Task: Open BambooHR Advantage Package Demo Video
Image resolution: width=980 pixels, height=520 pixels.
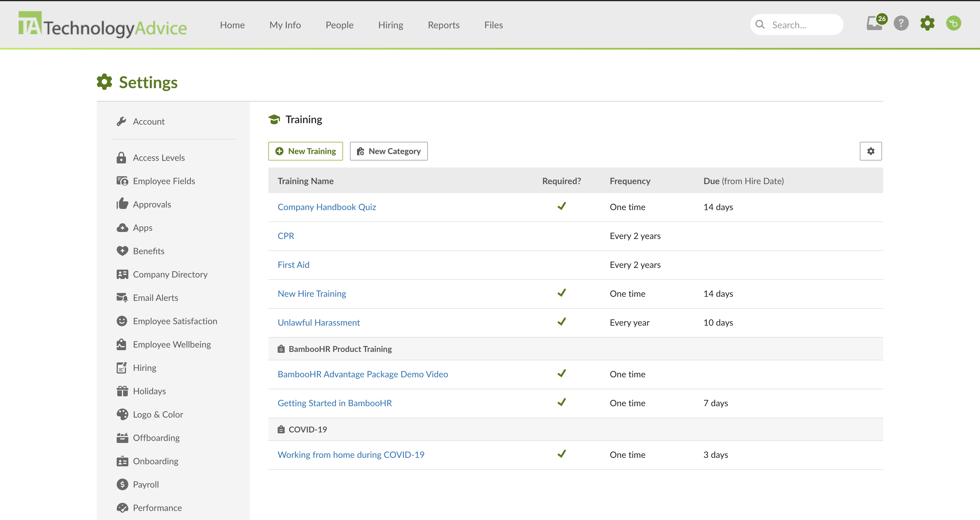Action: click(363, 374)
